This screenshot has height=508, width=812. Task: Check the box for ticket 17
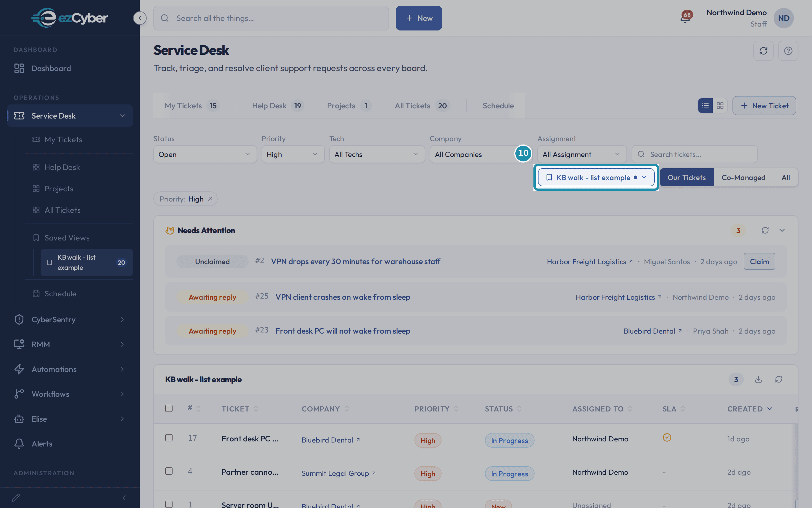click(x=169, y=438)
